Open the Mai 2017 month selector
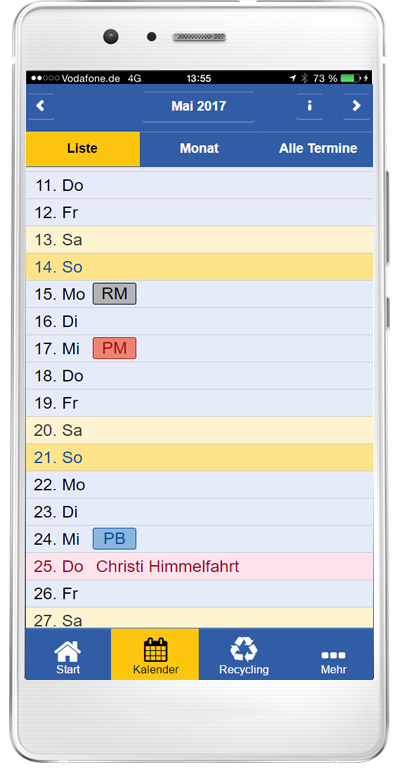The height and width of the screenshot is (772, 397). pyautogui.click(x=198, y=106)
